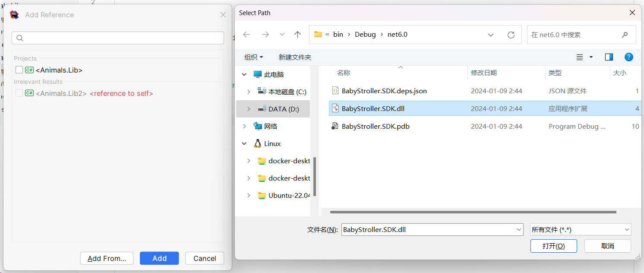Collapse the This PC (此电脑) tree node
Screen dimensions: 644x273
click(244, 74)
